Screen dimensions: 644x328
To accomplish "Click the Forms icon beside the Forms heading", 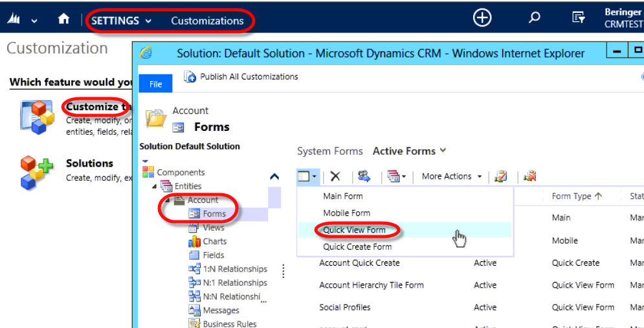I will tap(178, 128).
